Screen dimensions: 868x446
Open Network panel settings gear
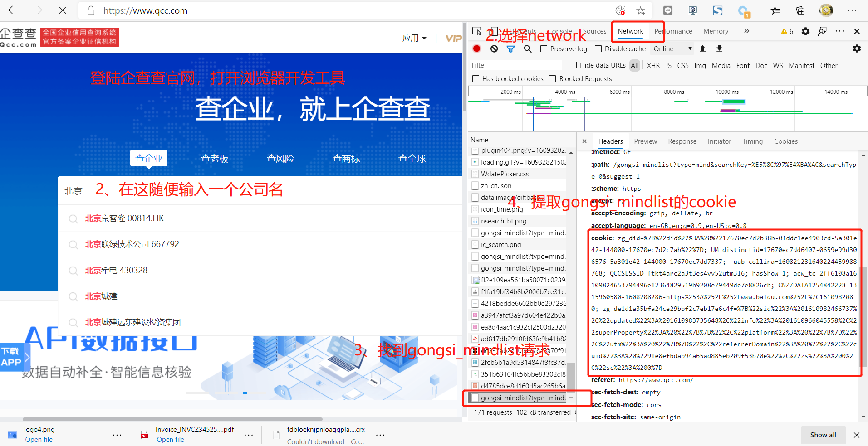(x=857, y=48)
